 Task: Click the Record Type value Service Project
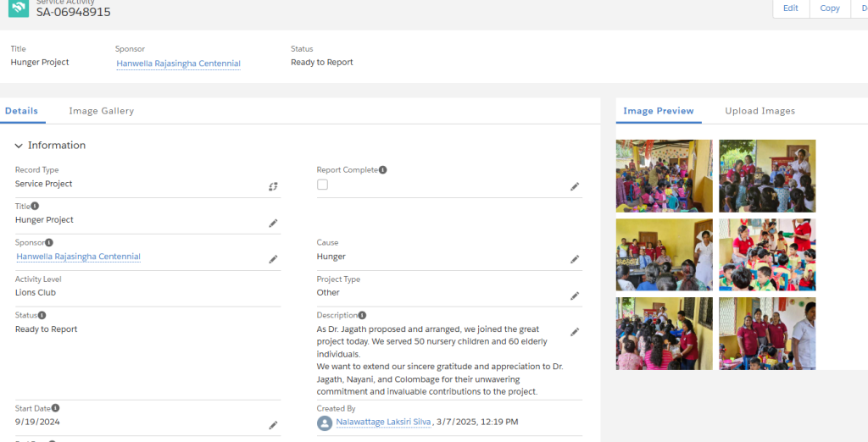coord(44,184)
